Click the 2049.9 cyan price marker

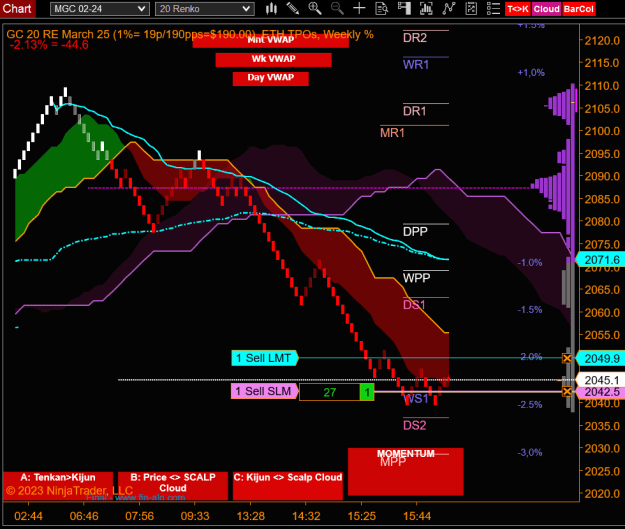pos(600,358)
